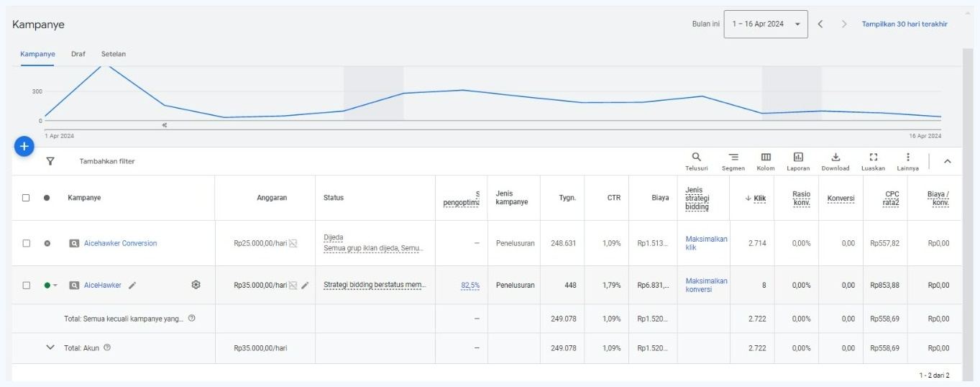This screenshot has height=387, width=980.
Task: Click help icon beside Total: Semua kecuali kampanye
Action: pyautogui.click(x=191, y=318)
